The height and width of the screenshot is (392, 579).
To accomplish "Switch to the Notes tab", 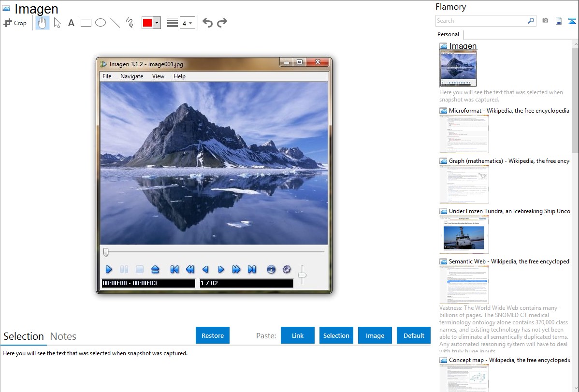I will coord(63,336).
